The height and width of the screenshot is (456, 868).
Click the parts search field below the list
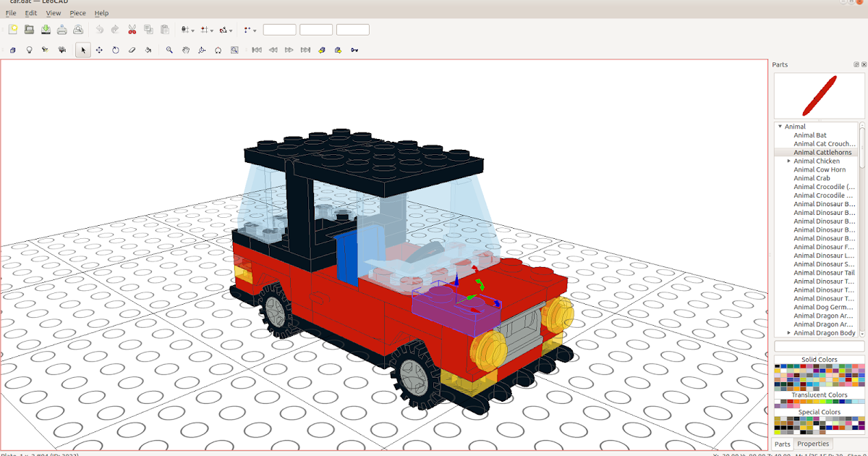pyautogui.click(x=819, y=346)
